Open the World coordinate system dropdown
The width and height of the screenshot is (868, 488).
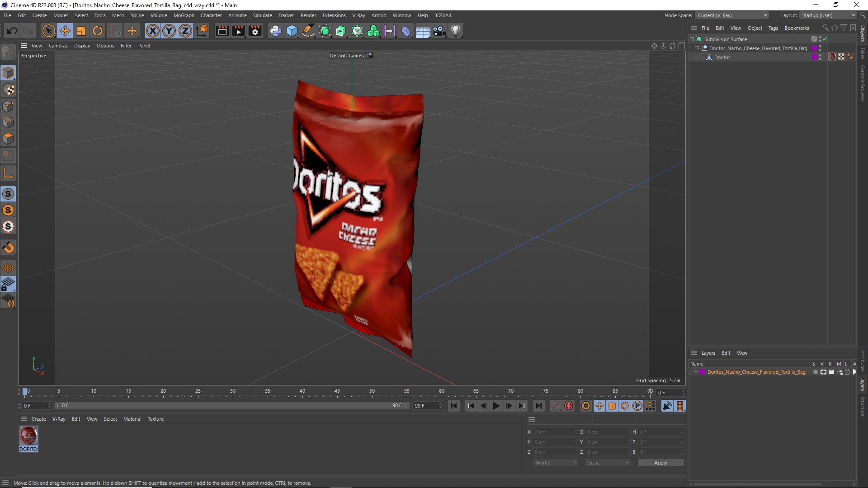coord(555,463)
